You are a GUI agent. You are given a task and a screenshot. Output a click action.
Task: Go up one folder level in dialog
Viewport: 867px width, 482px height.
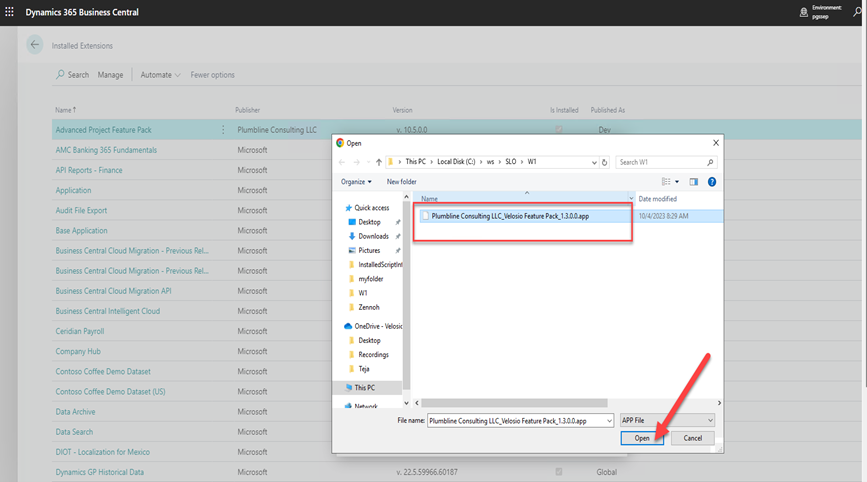tap(379, 162)
